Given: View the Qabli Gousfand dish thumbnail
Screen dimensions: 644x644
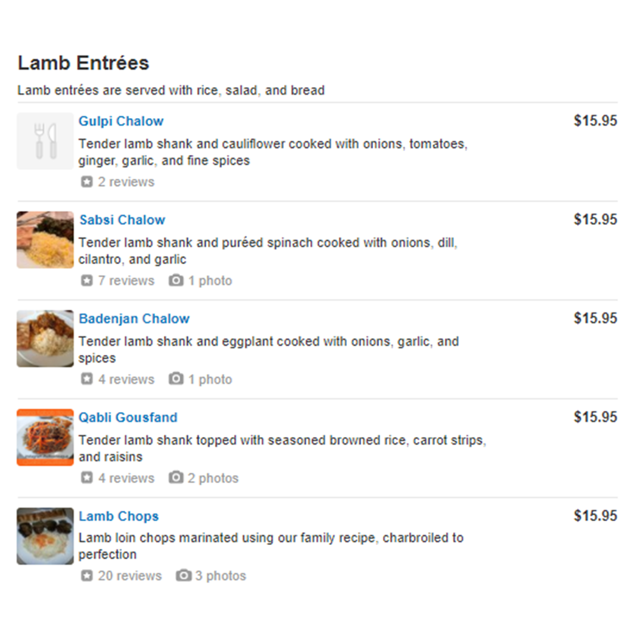Looking at the screenshot, I should click(x=45, y=438).
